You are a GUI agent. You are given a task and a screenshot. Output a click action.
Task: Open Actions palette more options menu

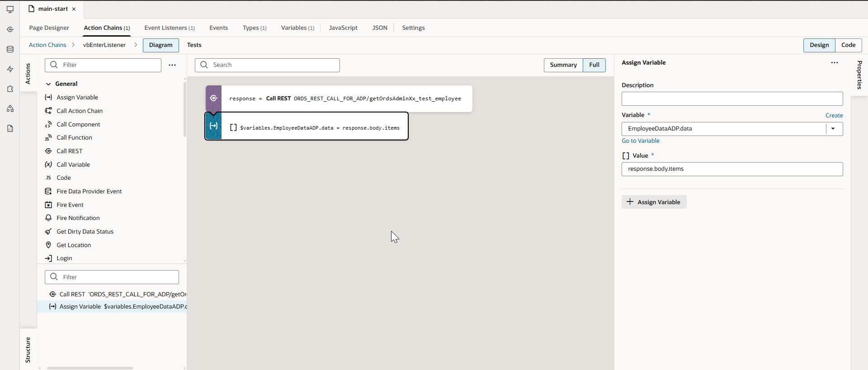[x=172, y=65]
